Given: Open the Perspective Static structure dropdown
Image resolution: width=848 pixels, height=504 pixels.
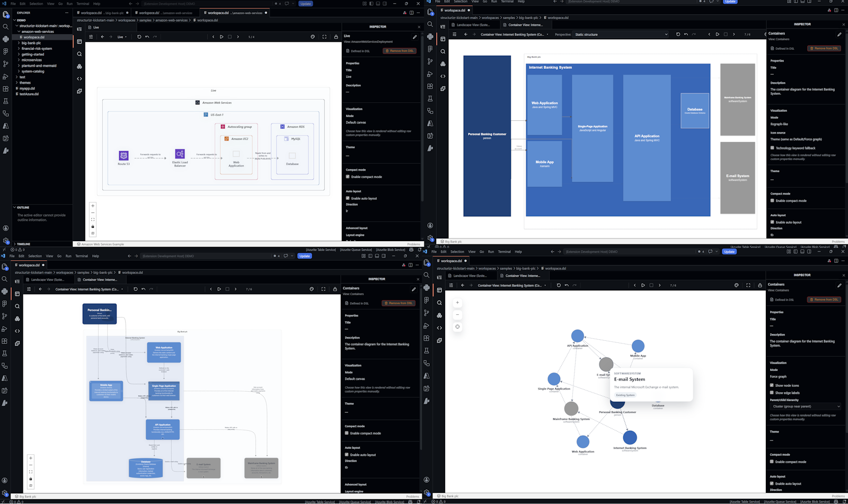Looking at the screenshot, I should pos(621,34).
